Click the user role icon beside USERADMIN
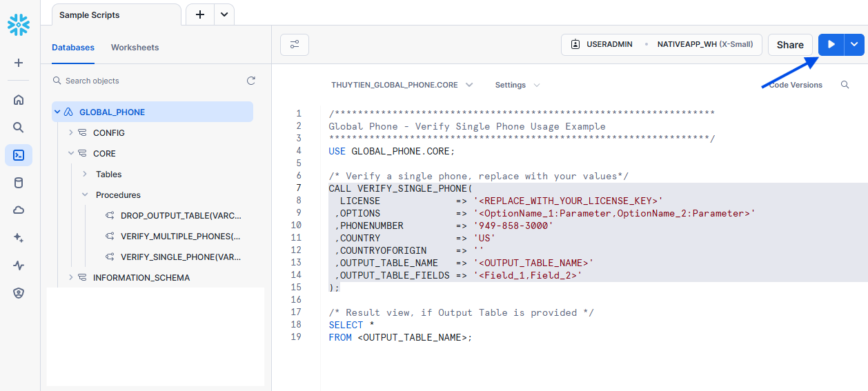868x391 pixels. [575, 45]
